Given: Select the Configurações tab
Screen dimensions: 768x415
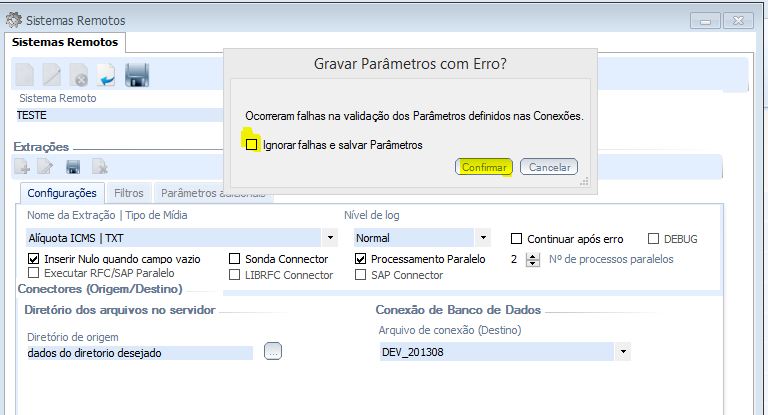Looking at the screenshot, I should pos(62,192).
